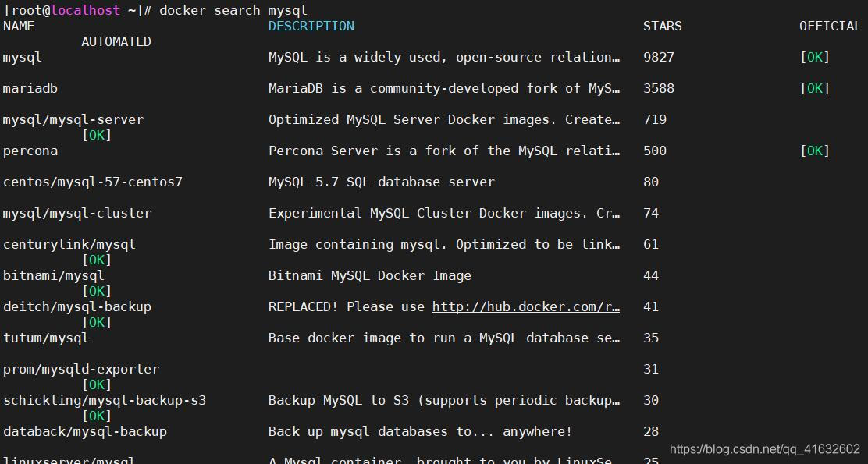868x464 pixels.
Task: Select the 'schickling/mysql-backup-s3' image name
Action: pos(105,400)
